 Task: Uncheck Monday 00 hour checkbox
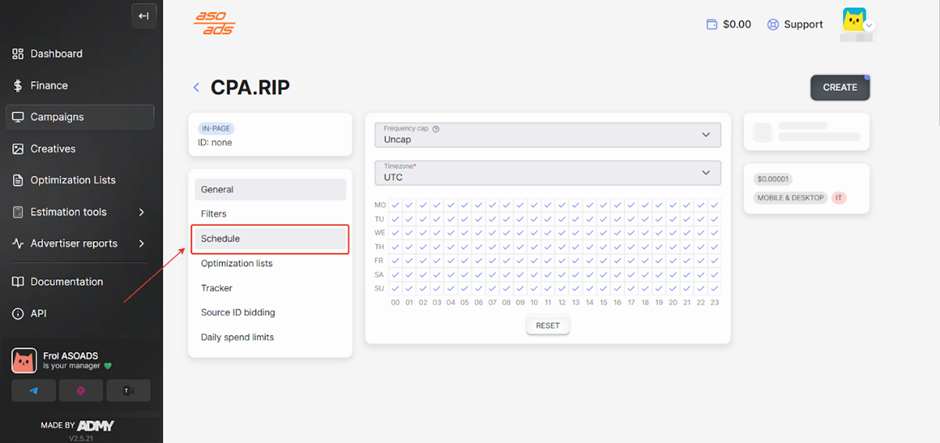pyautogui.click(x=396, y=205)
